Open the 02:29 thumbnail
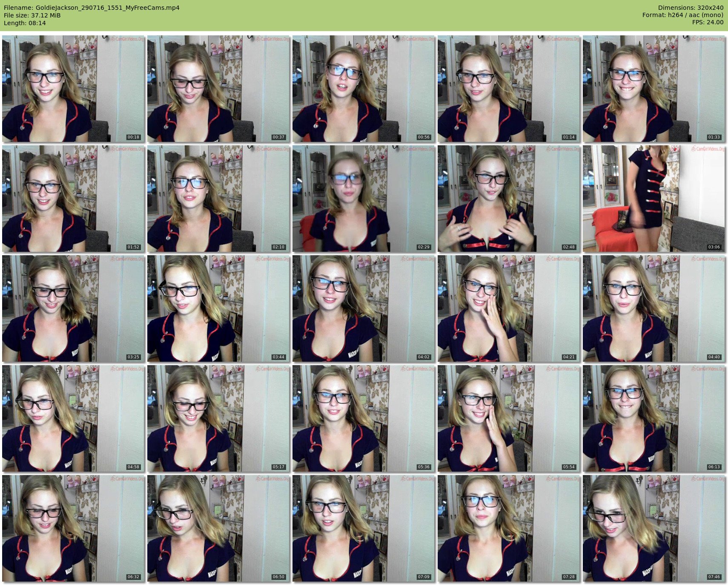This screenshot has height=585, width=728. pyautogui.click(x=364, y=199)
